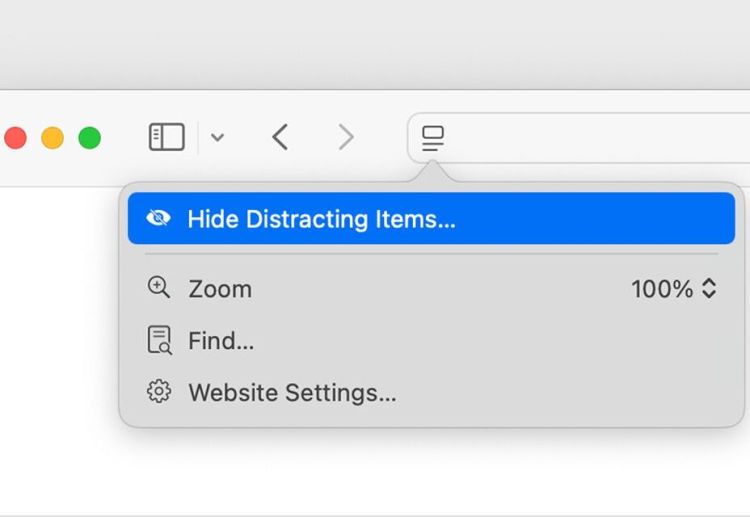Click the up-down arrows beside 100%
This screenshot has width=750, height=517.
[709, 289]
